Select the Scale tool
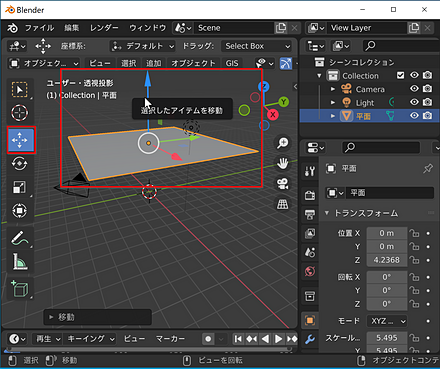Screen dimensions: 440x369 (20, 187)
